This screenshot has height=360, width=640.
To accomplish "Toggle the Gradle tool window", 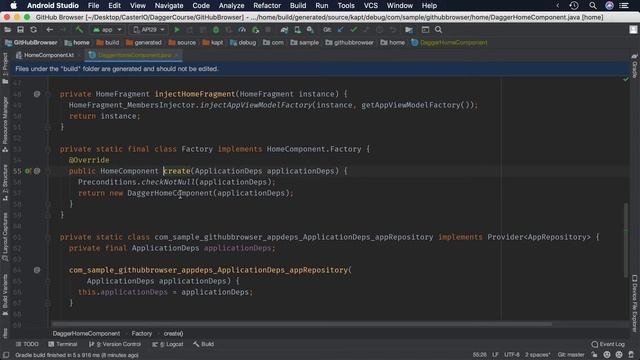I will (635, 65).
